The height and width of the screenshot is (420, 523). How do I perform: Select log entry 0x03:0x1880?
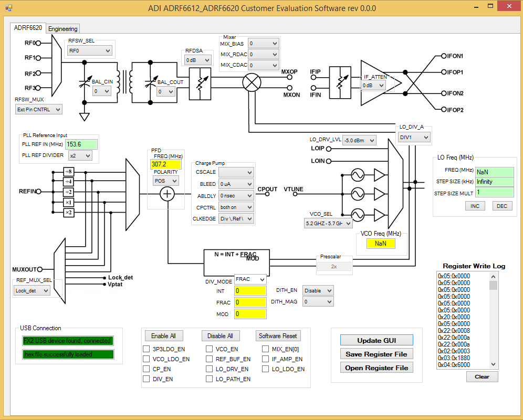(454, 358)
